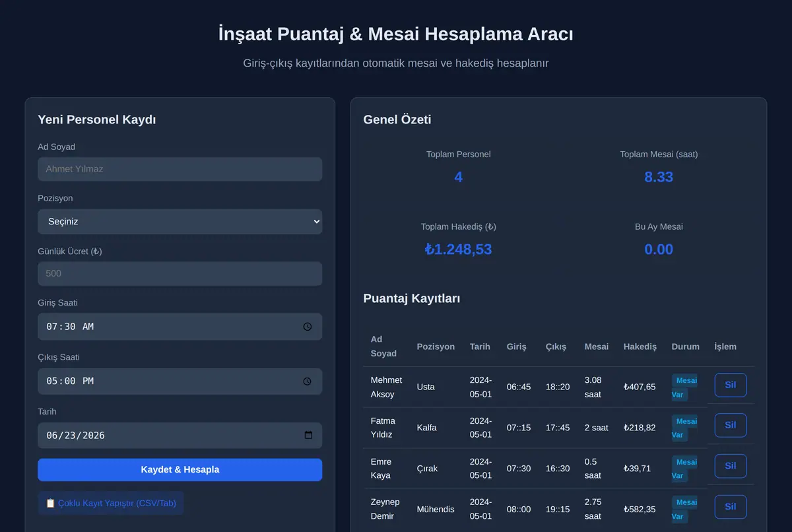
Task: Click the Yeni Personel Kaydı heading
Action: pos(97,120)
